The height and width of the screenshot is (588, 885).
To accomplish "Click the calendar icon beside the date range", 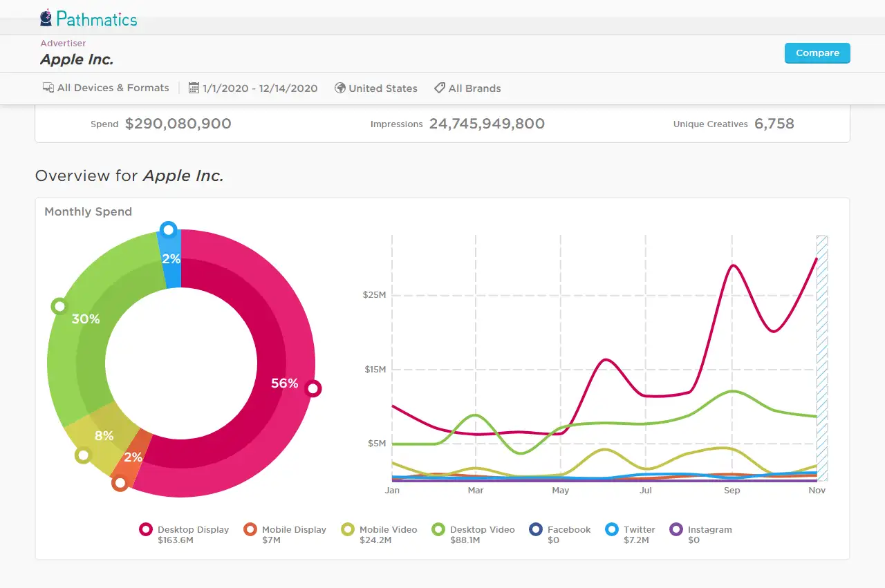I will coord(194,88).
